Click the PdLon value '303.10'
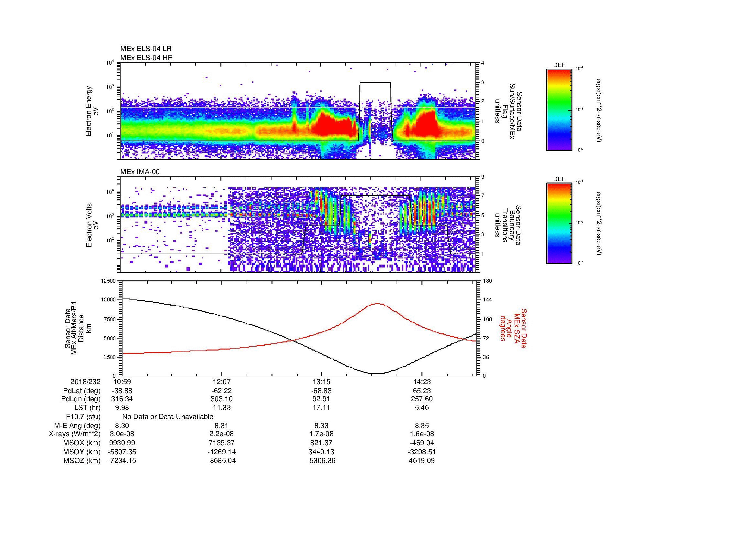Viewport: 756px width, 534px height. pos(222,399)
